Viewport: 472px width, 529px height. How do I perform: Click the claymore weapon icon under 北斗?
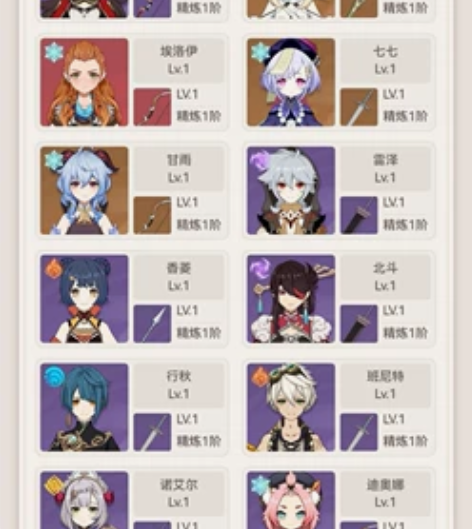(359, 324)
